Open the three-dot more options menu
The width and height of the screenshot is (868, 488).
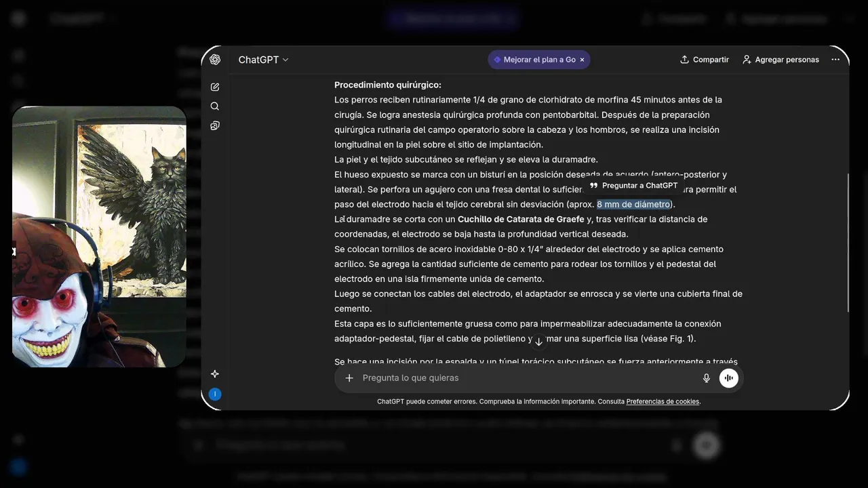(835, 60)
